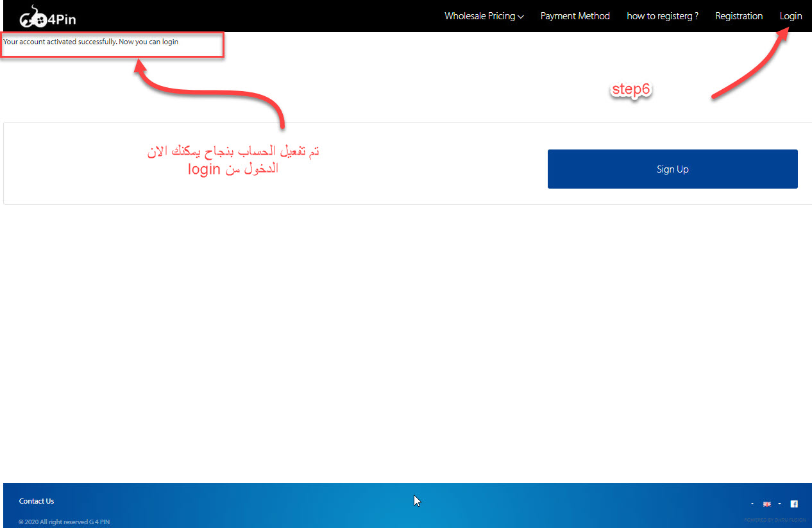The image size is (812, 528).
Task: Open the Wholesale Pricing menu
Action: click(480, 16)
